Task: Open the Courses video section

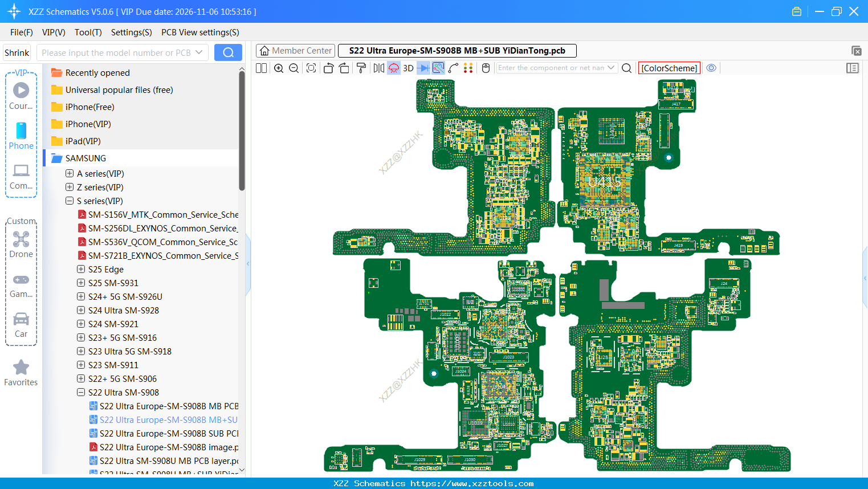Action: pyautogui.click(x=21, y=95)
